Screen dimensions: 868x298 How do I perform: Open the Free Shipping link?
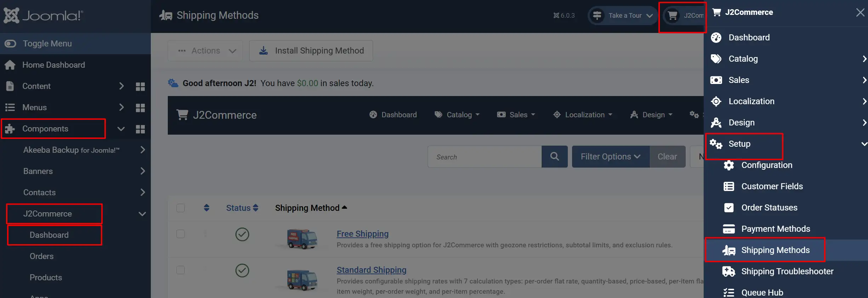pos(362,234)
